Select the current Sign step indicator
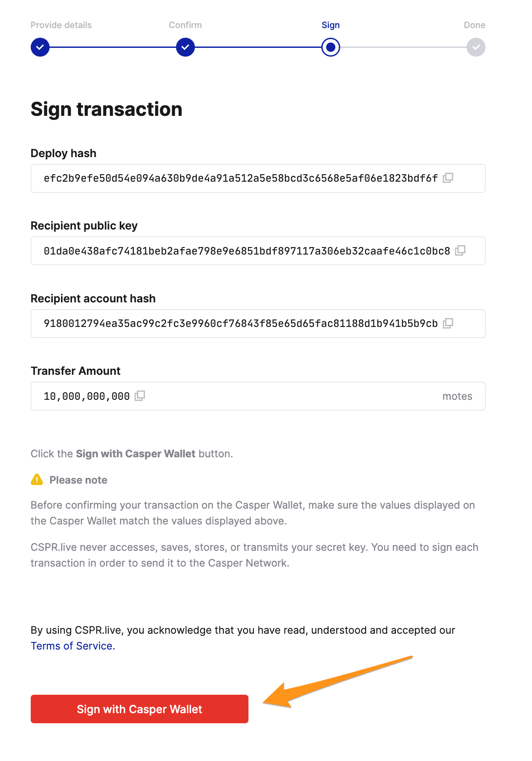The image size is (532, 761). (331, 47)
